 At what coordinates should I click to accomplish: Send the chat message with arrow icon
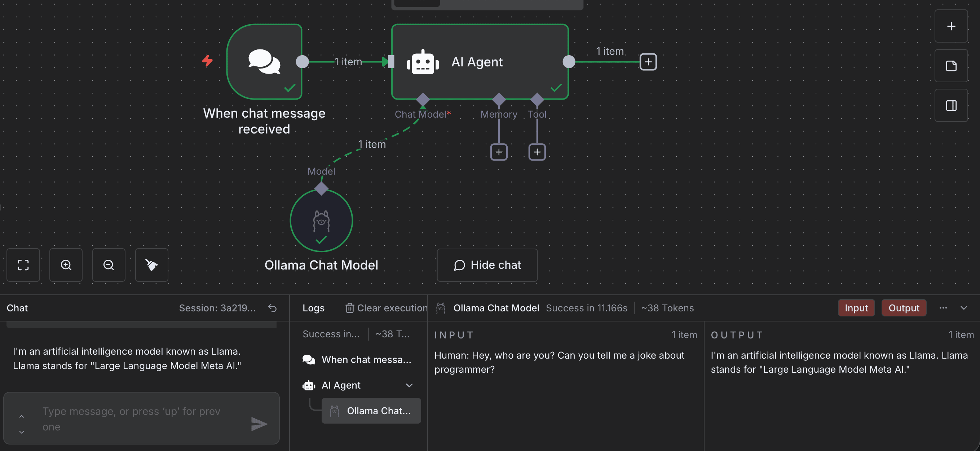pyautogui.click(x=259, y=424)
